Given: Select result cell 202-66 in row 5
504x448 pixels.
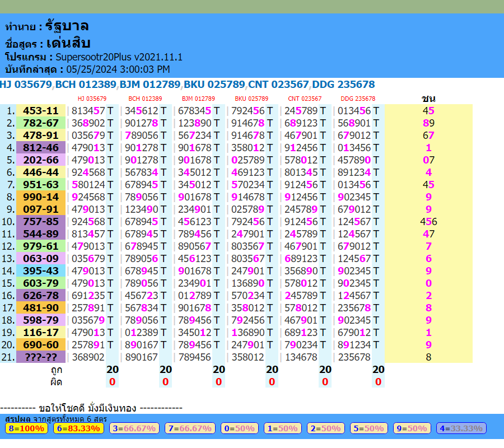Looking at the screenshot, I should click(41, 160).
